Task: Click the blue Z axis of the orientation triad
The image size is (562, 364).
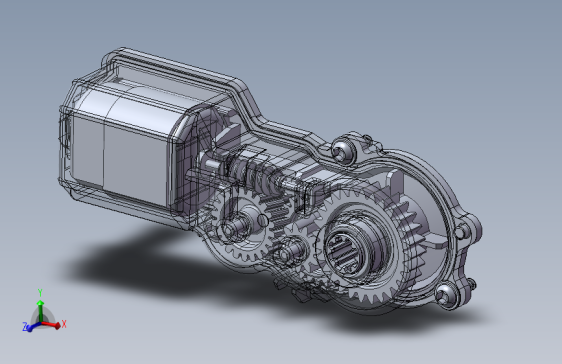Action: click(x=32, y=327)
